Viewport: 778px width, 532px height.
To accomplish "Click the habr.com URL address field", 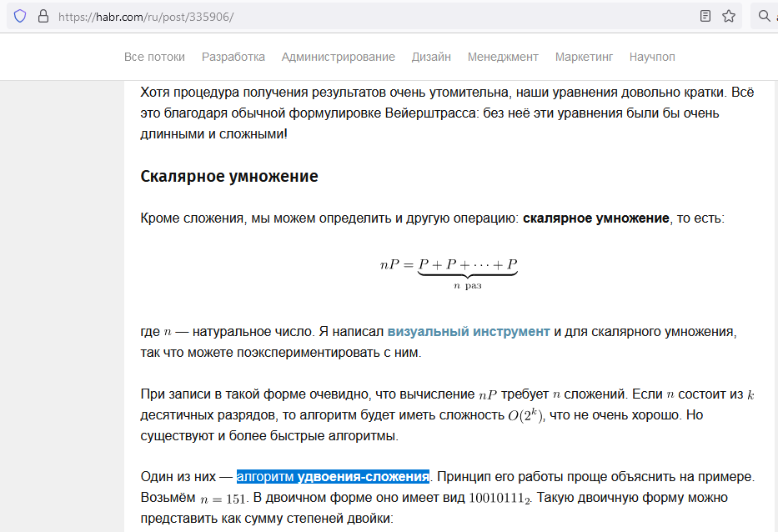I will [373, 17].
